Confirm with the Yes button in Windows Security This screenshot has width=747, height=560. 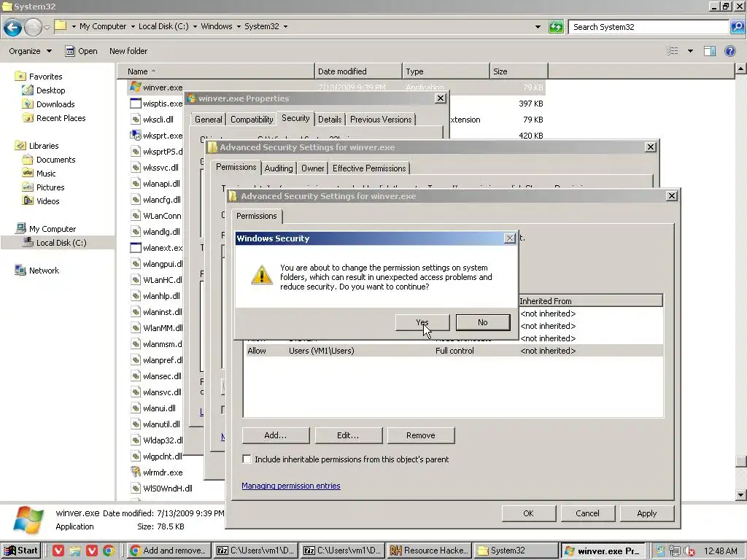pyautogui.click(x=422, y=322)
